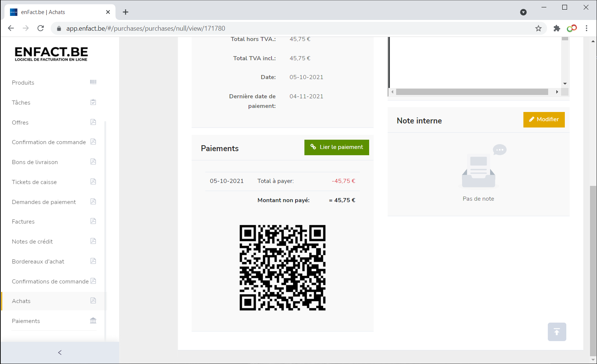Open the browser extensions puzzle icon

[557, 28]
